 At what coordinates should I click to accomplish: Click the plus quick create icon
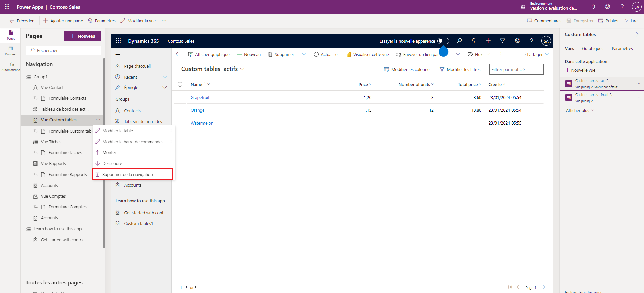[x=488, y=41]
